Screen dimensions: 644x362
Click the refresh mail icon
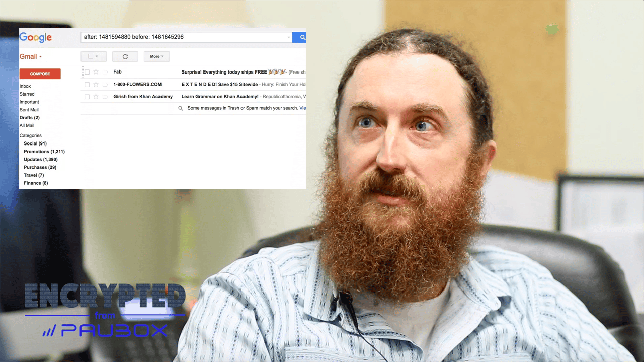point(125,57)
